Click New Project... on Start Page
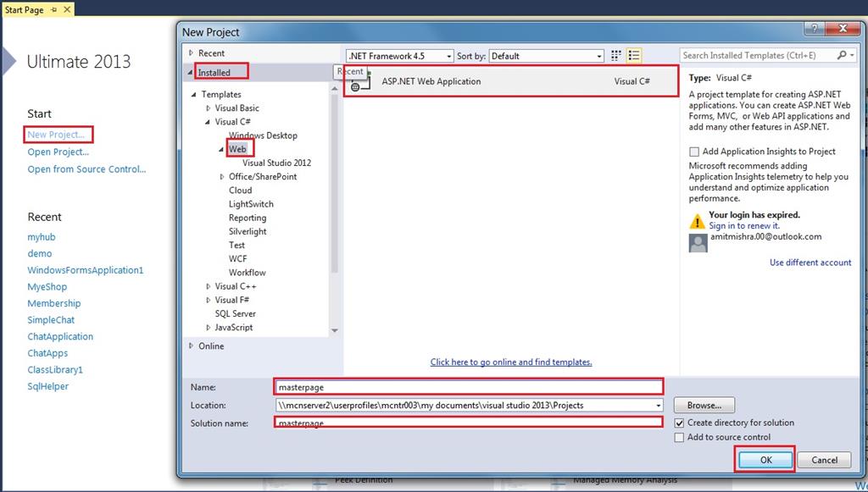This screenshot has width=868, height=492. (56, 135)
